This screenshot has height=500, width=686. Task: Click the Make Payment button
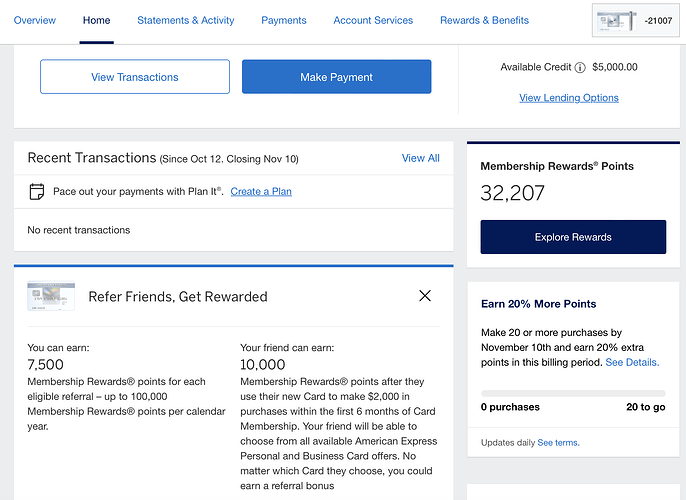336,77
